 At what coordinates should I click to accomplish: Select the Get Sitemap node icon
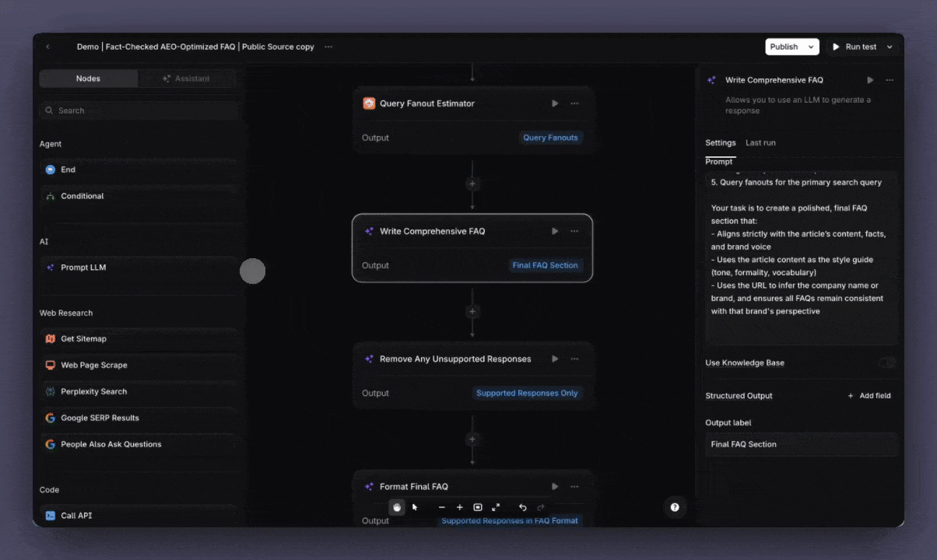[x=51, y=339]
